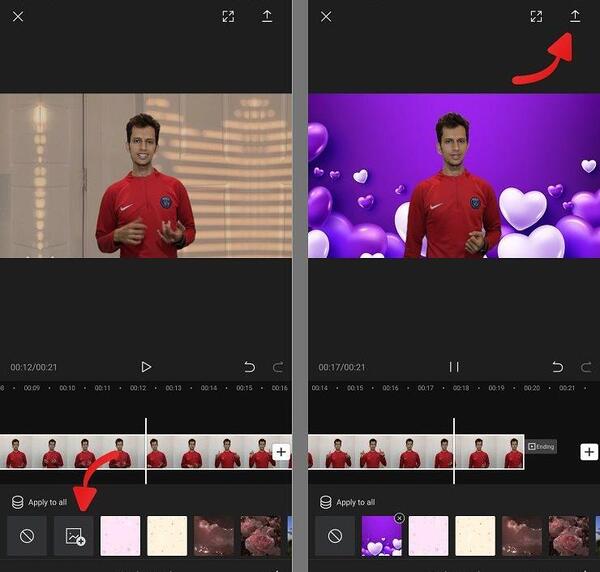Viewport: 600px width, 572px height.
Task: Select pink sparkle background in left screen
Action: (120, 536)
